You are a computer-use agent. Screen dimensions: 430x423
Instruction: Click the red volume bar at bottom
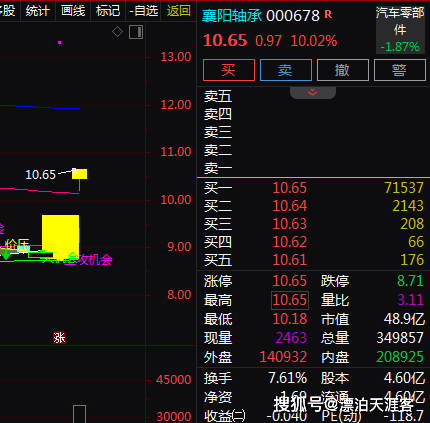coord(79,414)
